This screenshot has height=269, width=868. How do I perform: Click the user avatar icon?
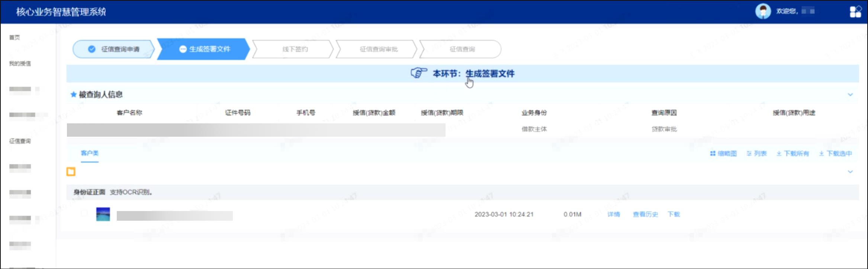pos(763,11)
